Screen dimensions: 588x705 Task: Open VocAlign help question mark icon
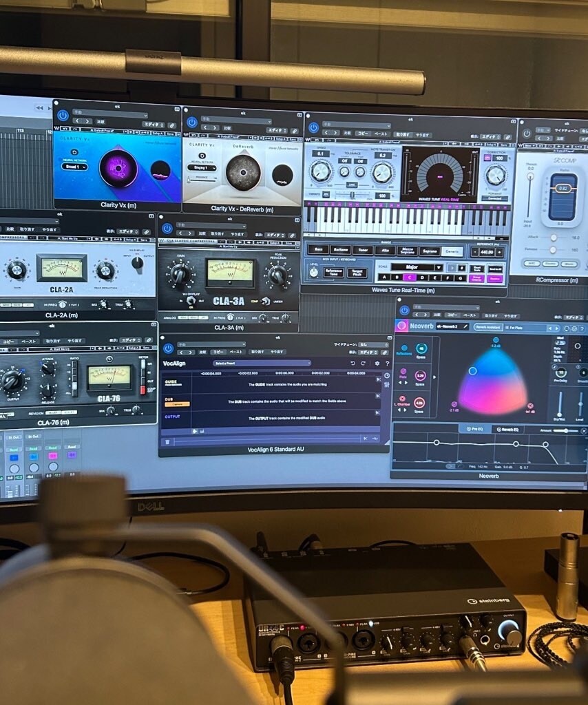(x=388, y=364)
